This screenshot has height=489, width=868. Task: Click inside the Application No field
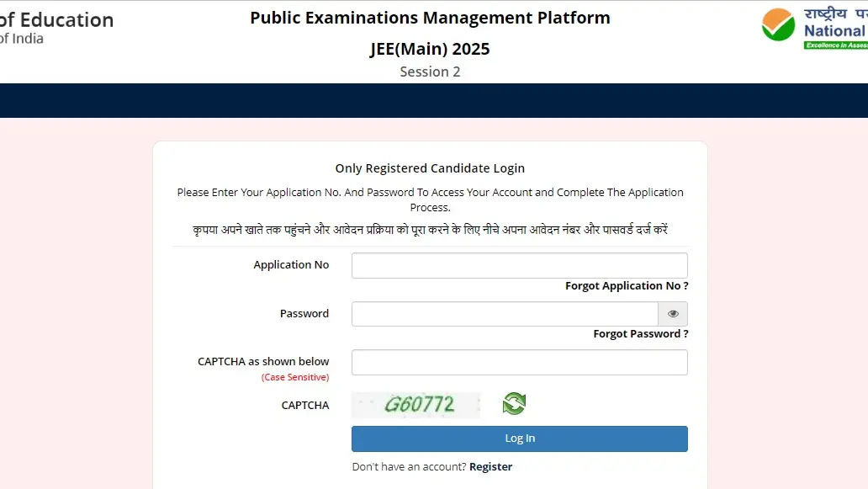(519, 264)
